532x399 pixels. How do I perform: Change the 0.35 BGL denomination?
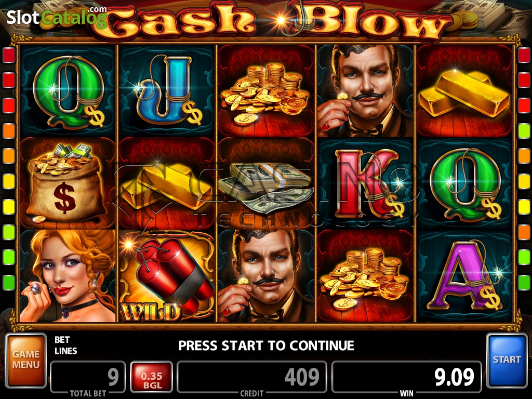(x=151, y=377)
